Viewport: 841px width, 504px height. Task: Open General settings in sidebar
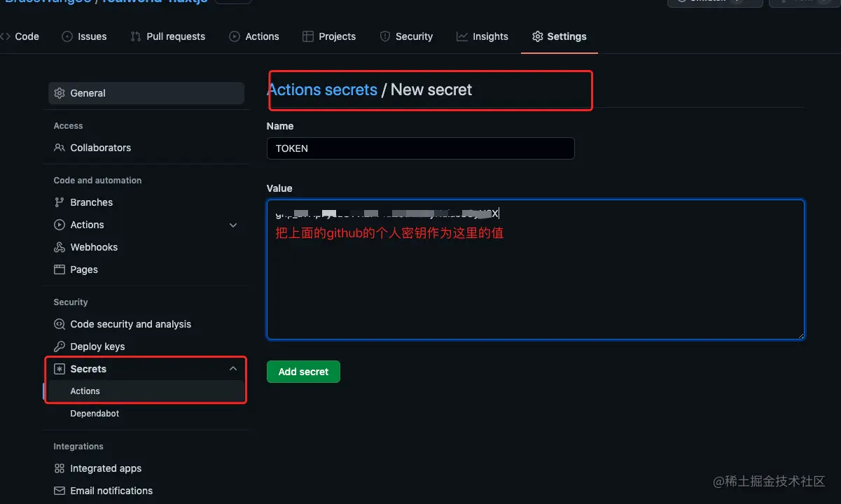(146, 93)
